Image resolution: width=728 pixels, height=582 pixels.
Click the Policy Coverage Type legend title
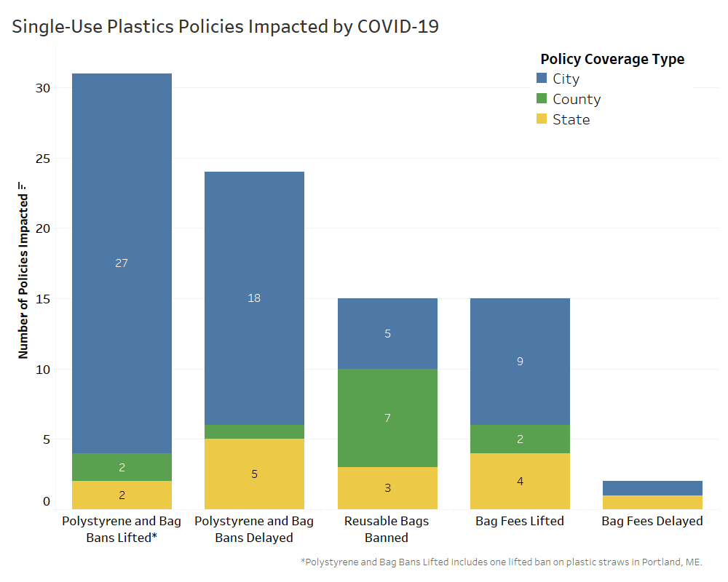(612, 59)
